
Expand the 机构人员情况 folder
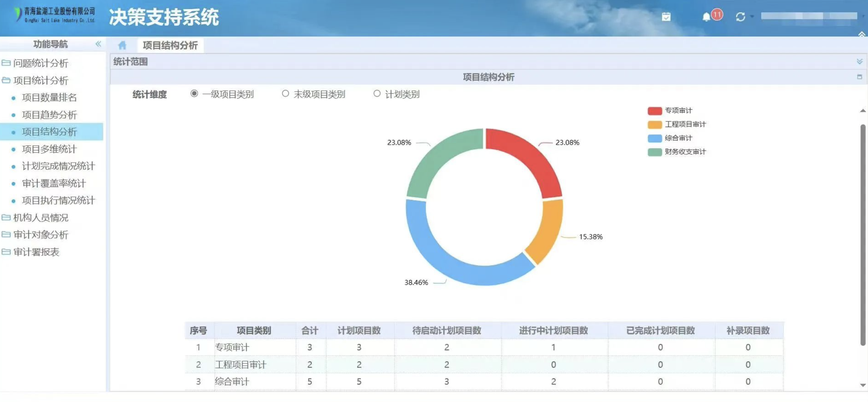(x=40, y=217)
